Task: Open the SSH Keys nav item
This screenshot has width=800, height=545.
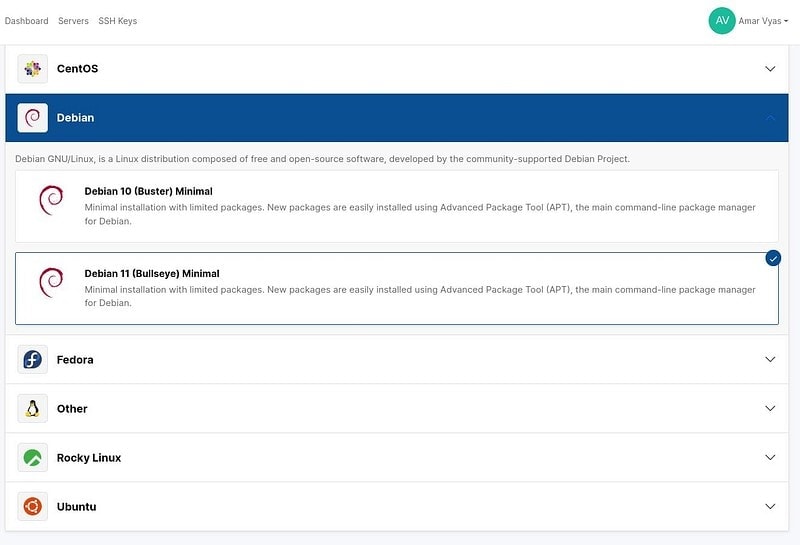Action: pyautogui.click(x=118, y=21)
